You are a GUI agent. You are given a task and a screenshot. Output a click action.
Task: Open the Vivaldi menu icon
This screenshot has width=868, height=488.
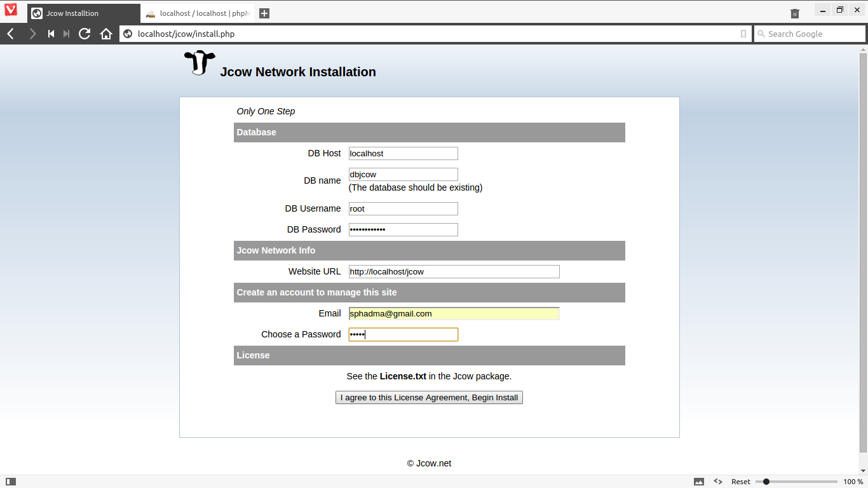pos(11,11)
